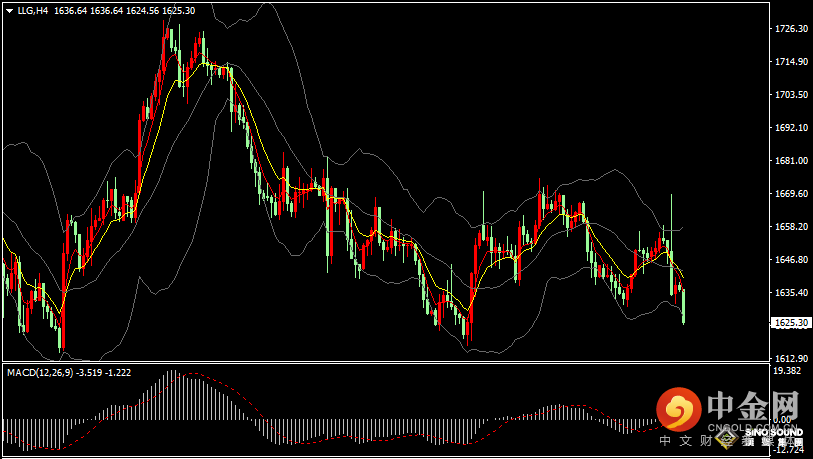Select the current price tag 1625.30 on the price axis
This screenshot has height=459, width=813.
791,323
